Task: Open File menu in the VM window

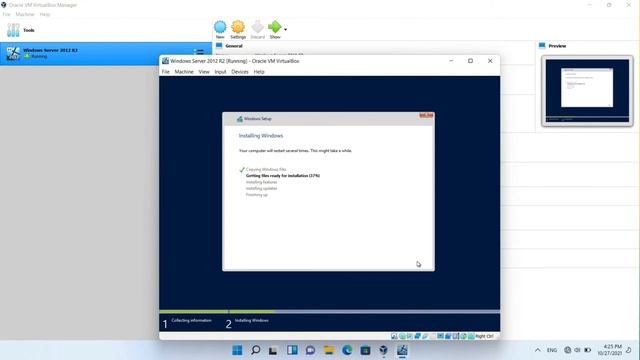Action: [165, 72]
